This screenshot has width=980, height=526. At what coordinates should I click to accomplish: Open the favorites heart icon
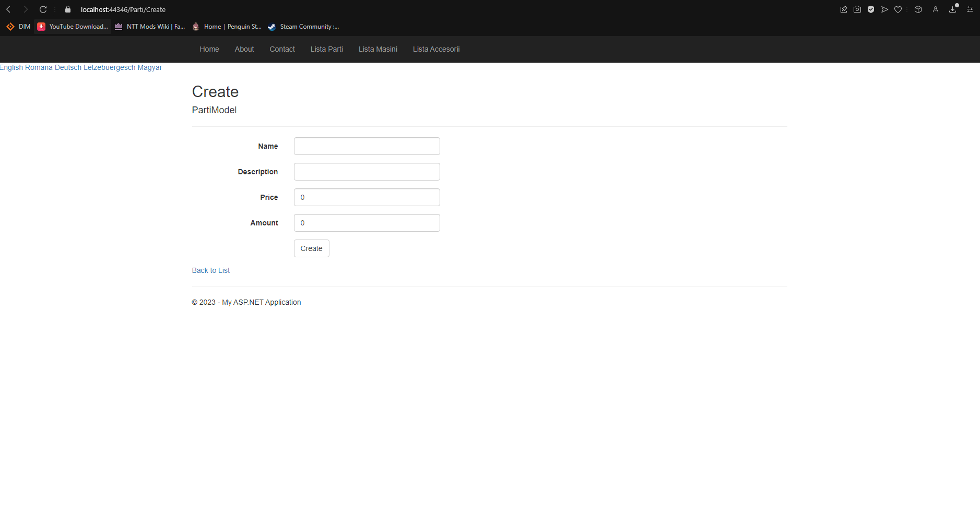[x=898, y=9]
